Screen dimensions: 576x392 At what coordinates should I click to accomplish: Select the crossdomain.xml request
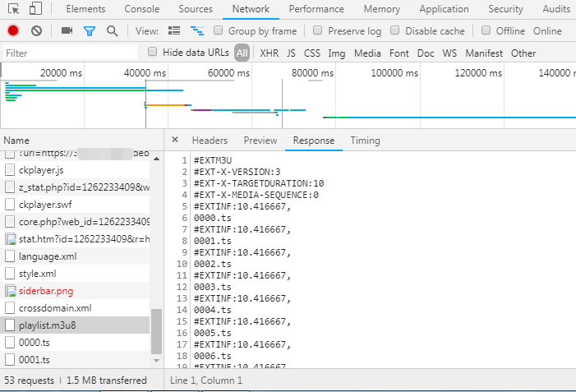(75, 308)
